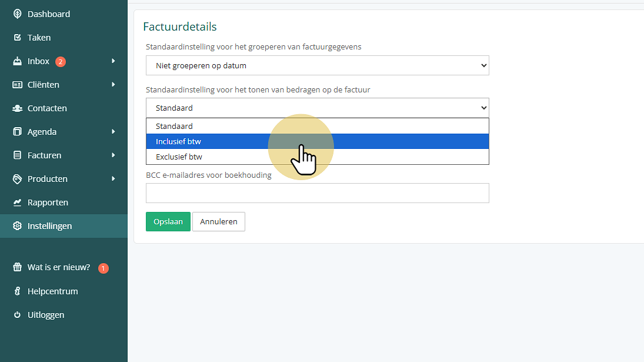Open the 'Niet groeperen op datum' dropdown
Viewport: 644px width, 362px height.
[x=318, y=65]
